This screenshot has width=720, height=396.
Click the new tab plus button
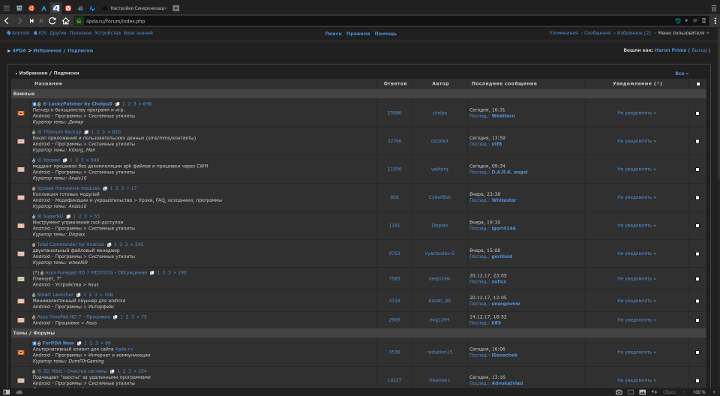[176, 8]
